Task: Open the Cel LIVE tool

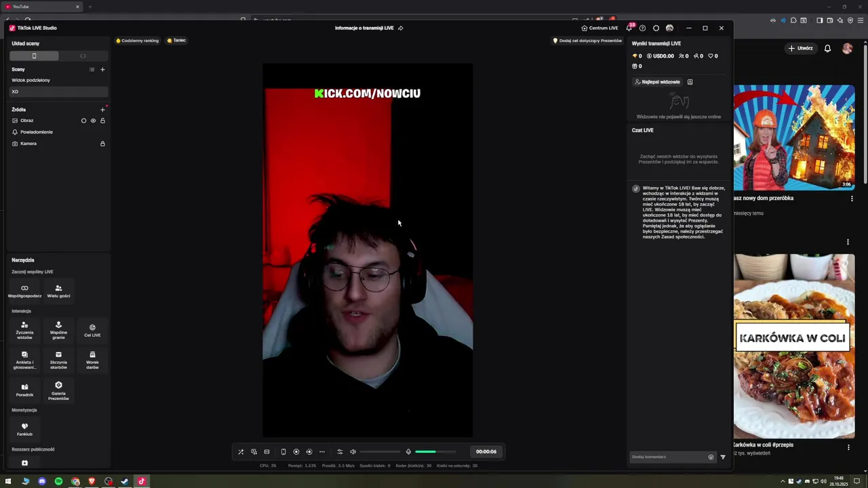Action: (x=92, y=330)
